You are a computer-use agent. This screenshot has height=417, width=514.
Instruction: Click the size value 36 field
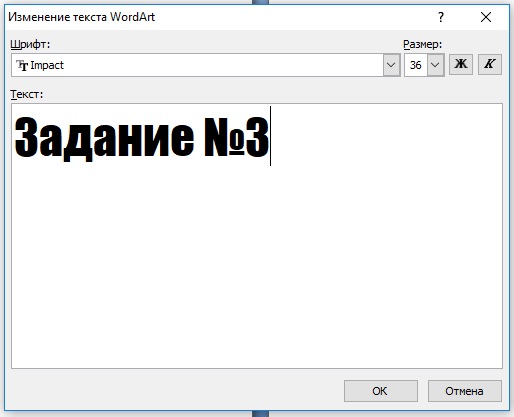(x=416, y=65)
